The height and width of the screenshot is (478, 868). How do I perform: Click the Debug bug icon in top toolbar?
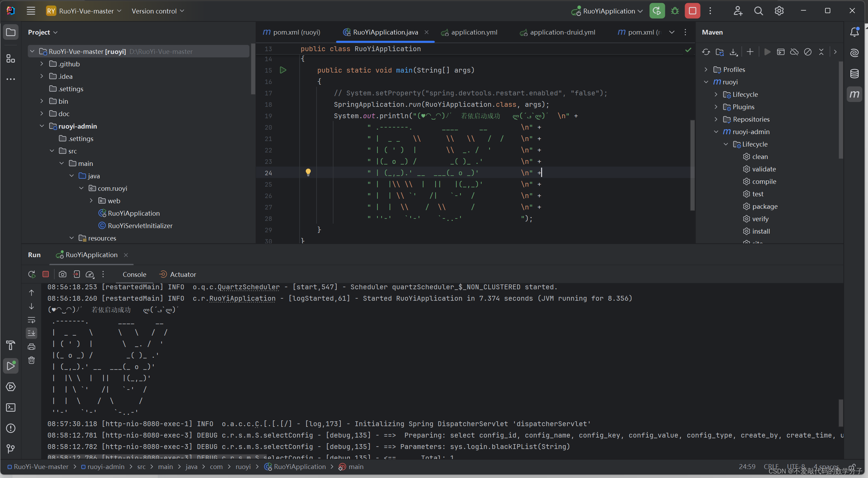pyautogui.click(x=675, y=11)
